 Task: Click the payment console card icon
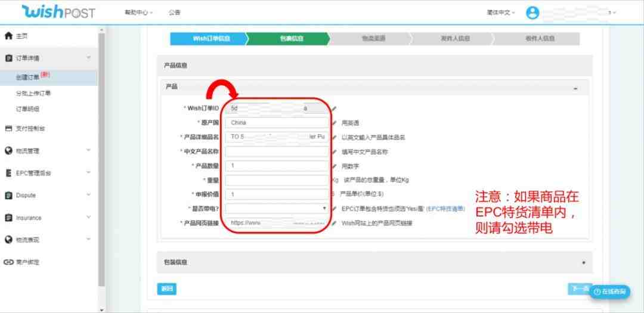(x=8, y=129)
